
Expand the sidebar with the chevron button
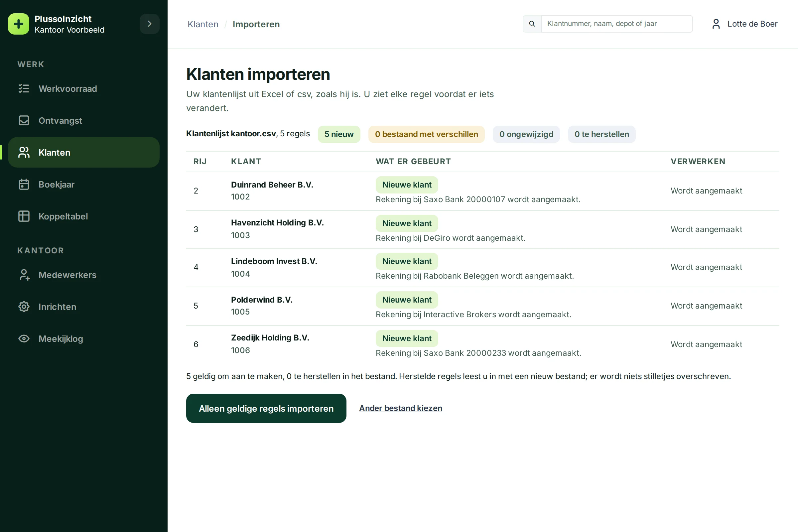(x=149, y=24)
